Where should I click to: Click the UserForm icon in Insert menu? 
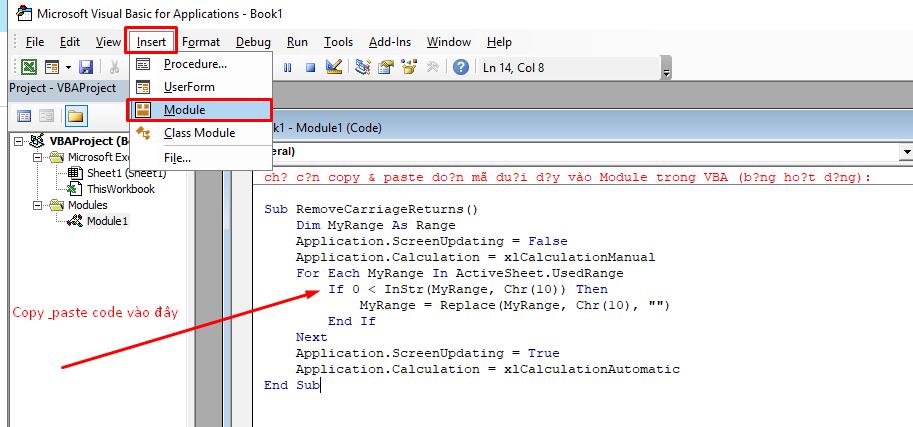[143, 87]
